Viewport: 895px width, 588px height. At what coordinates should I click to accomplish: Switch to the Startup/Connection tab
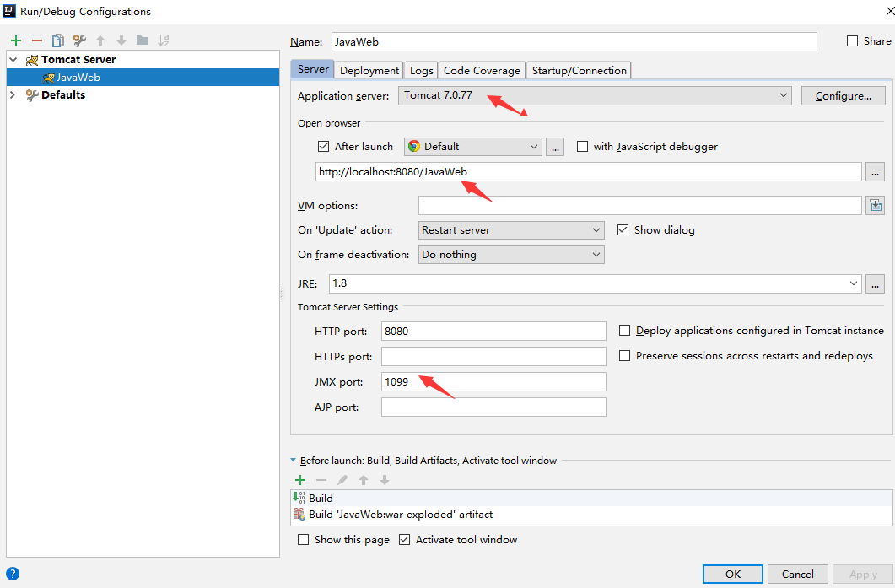(x=579, y=70)
